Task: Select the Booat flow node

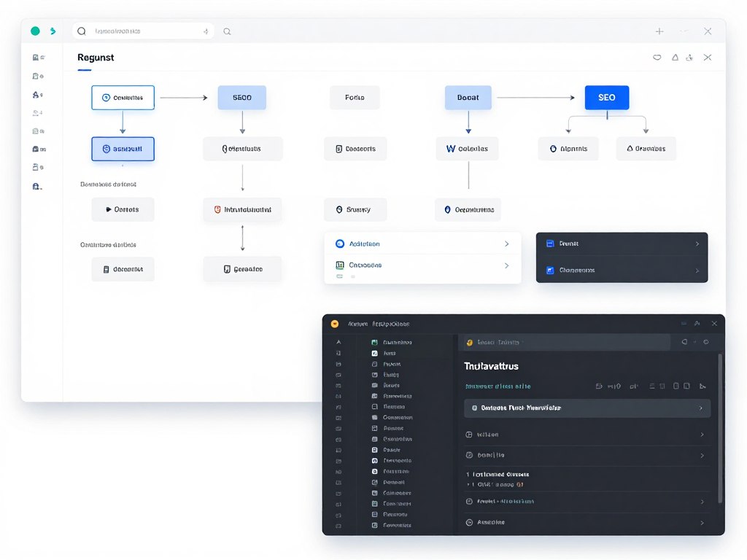Action: coord(468,98)
